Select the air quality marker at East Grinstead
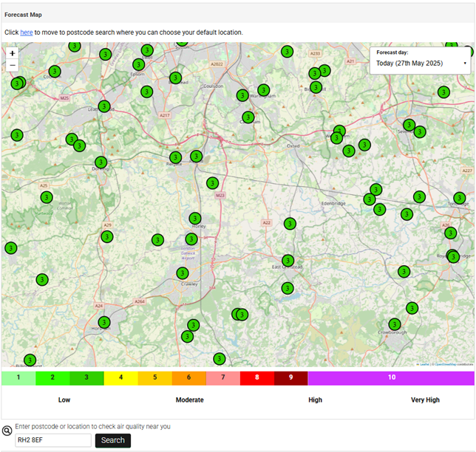The height and width of the screenshot is (452, 476). [288, 261]
